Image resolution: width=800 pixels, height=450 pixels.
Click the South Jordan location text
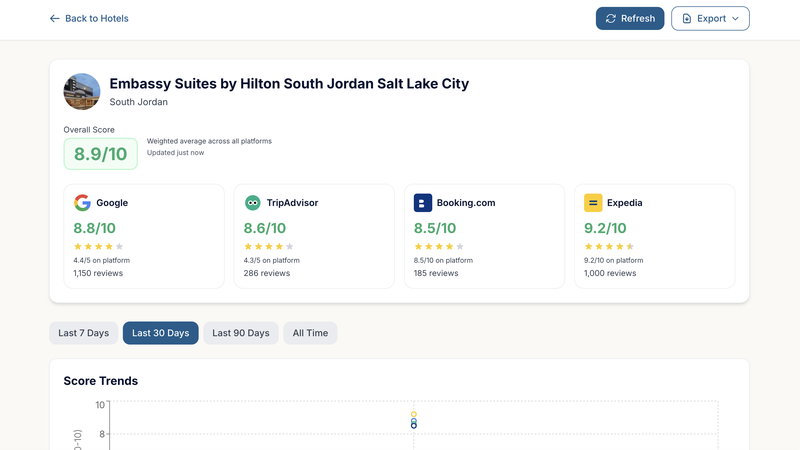pyautogui.click(x=139, y=102)
